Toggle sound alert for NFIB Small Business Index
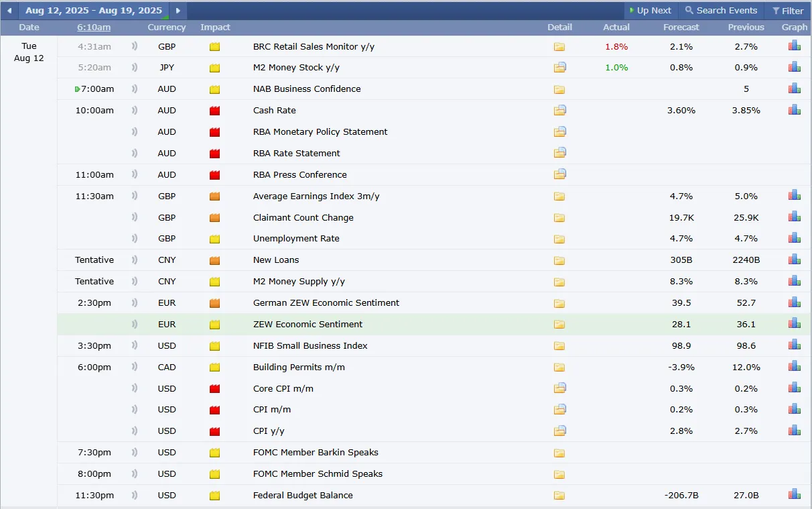The height and width of the screenshot is (509, 812). click(x=135, y=346)
